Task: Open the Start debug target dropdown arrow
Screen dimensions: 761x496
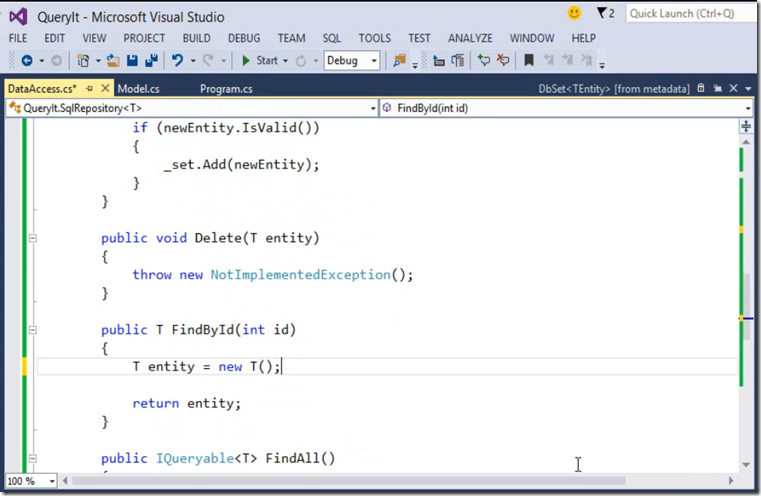Action: pyautogui.click(x=285, y=61)
